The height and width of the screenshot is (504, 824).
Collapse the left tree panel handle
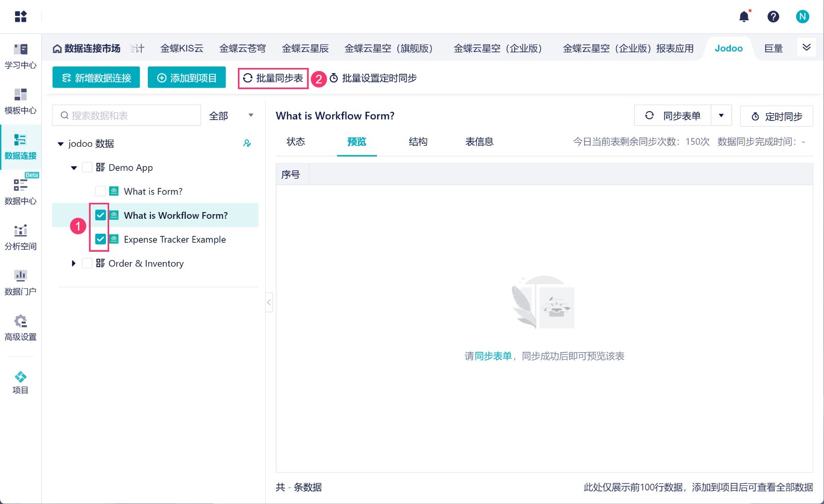coord(269,302)
